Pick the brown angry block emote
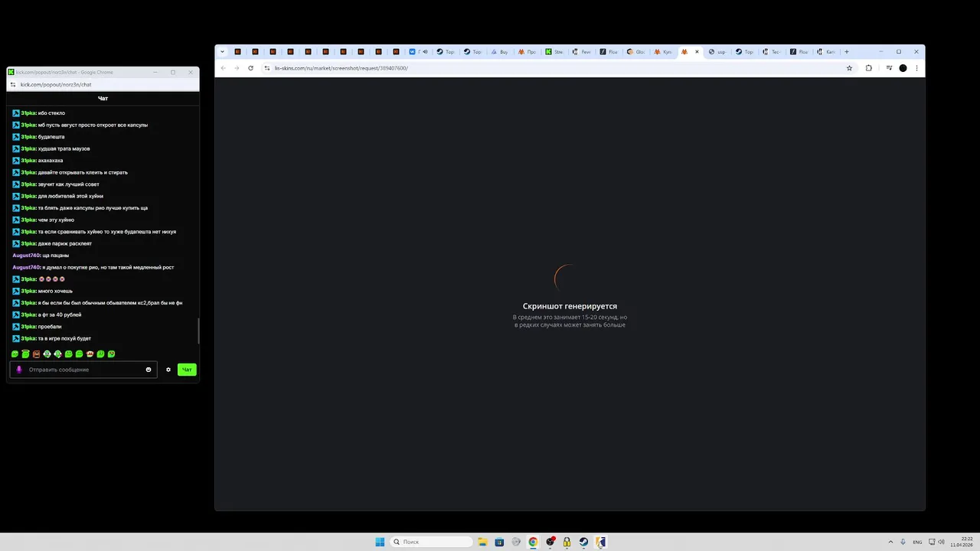This screenshot has height=551, width=980. pyautogui.click(x=36, y=354)
